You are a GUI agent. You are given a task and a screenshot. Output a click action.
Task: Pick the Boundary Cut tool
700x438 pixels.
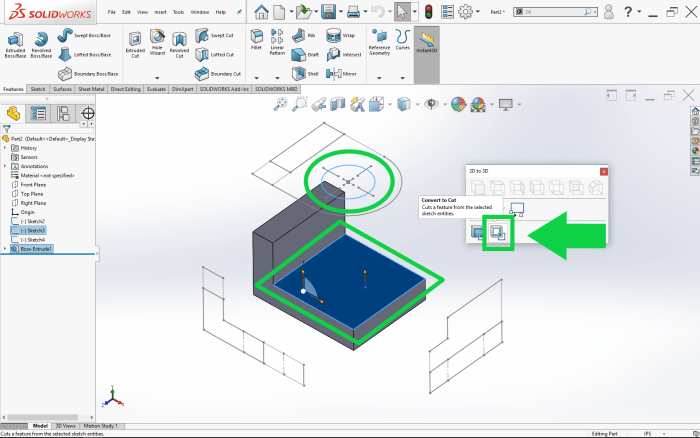click(218, 74)
